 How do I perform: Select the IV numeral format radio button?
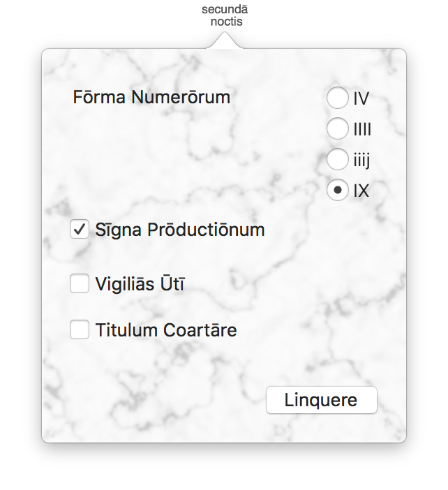click(x=338, y=98)
